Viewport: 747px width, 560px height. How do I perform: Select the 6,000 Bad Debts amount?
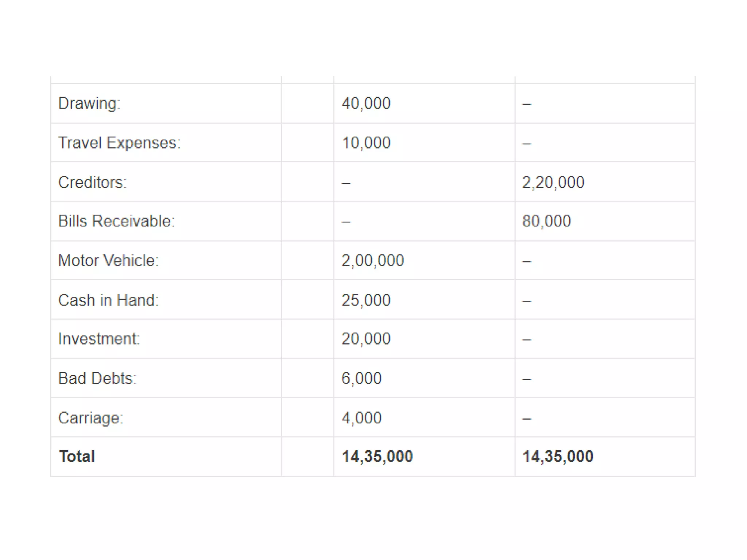[x=361, y=378]
